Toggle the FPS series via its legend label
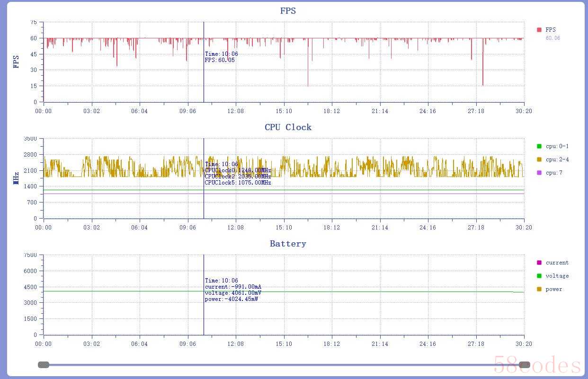588x379 pixels. point(551,30)
